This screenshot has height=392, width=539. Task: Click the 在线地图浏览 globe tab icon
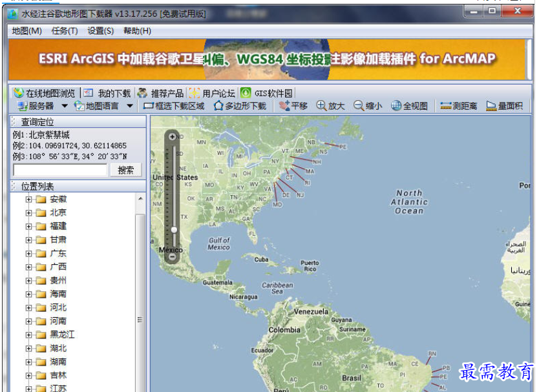[x=19, y=93]
